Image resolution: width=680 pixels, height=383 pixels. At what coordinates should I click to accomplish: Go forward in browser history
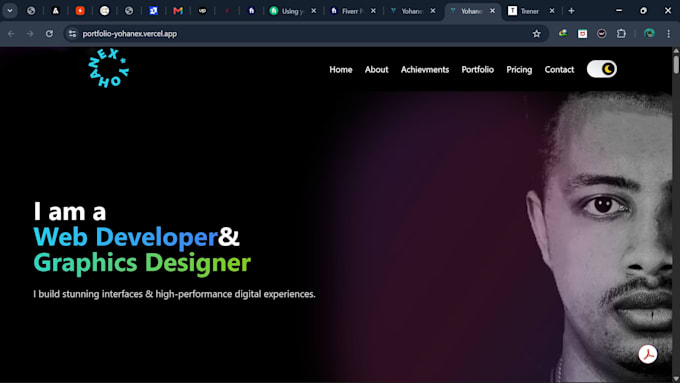[x=30, y=34]
